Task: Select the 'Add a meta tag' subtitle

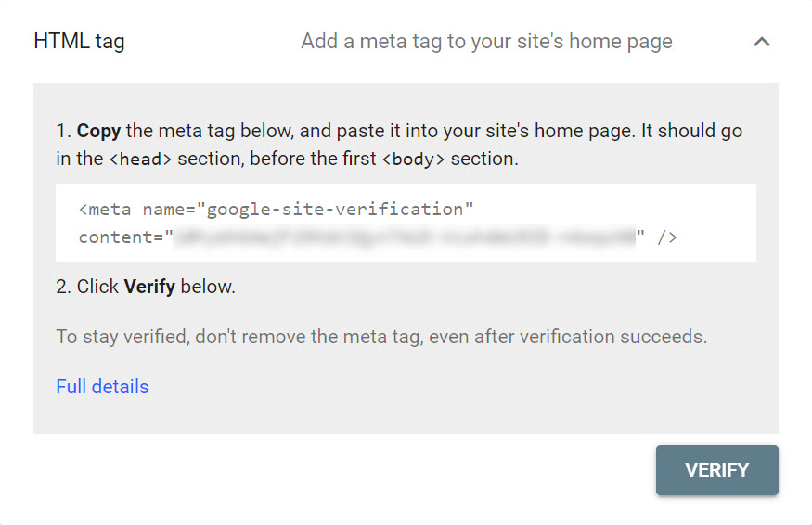Action: 486,42
